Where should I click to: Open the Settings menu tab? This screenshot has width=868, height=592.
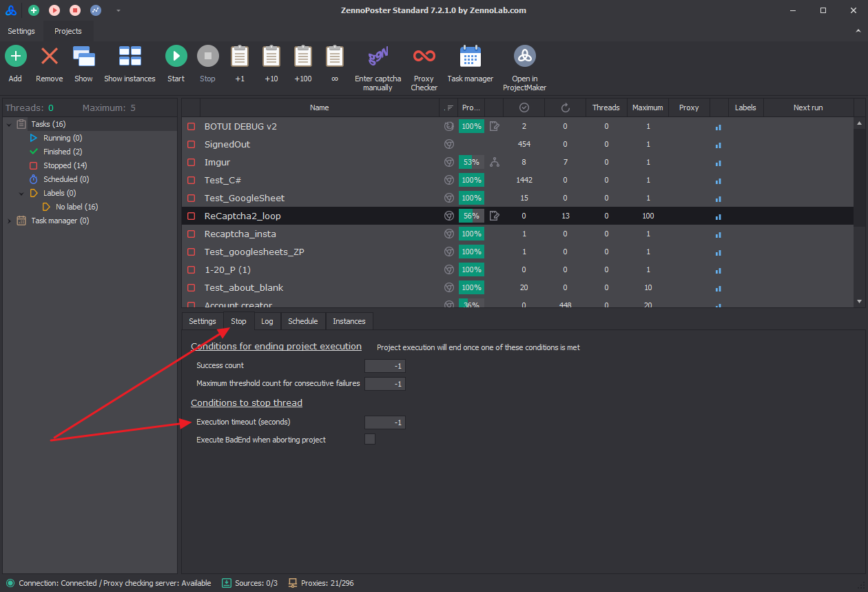pyautogui.click(x=21, y=31)
